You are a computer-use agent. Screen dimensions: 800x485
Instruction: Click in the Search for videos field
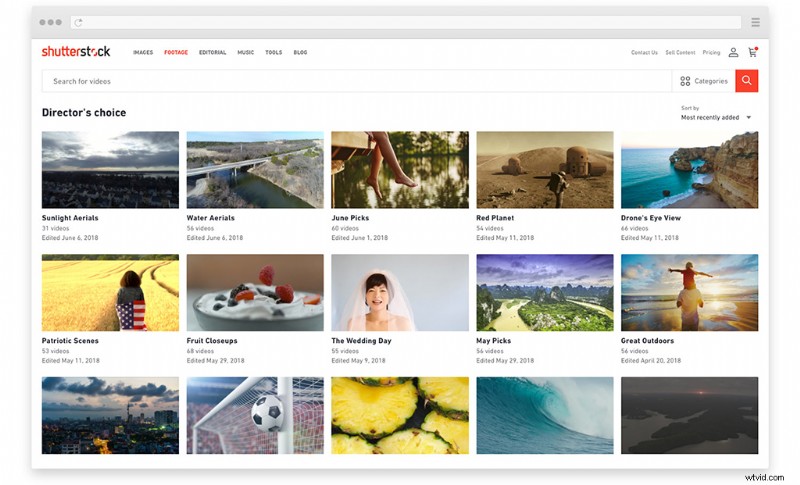(x=357, y=81)
